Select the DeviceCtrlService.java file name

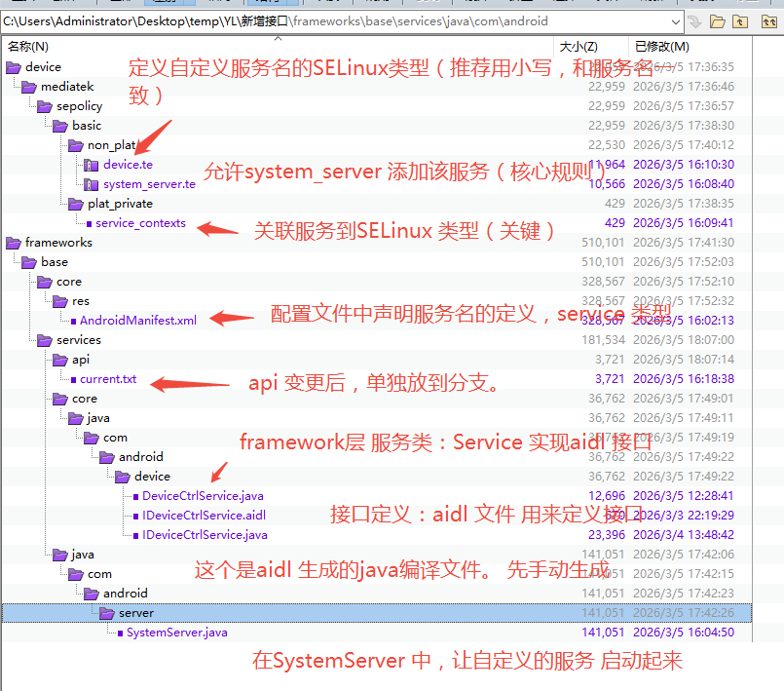[x=203, y=496]
